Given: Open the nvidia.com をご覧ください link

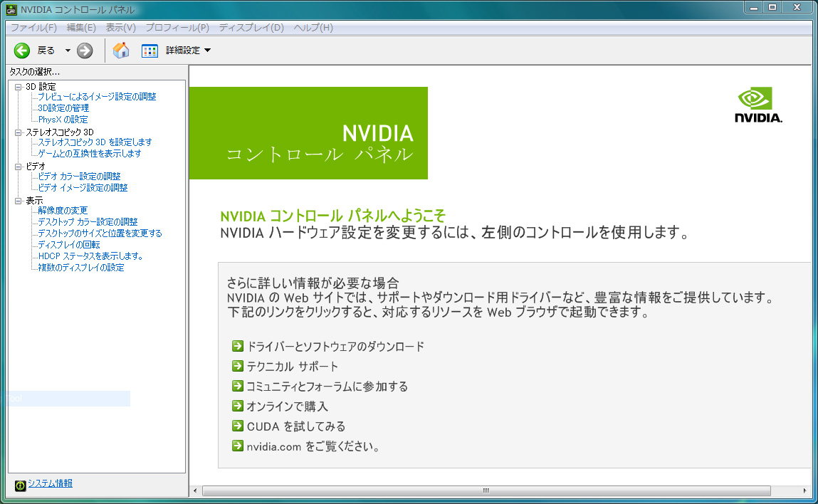Looking at the screenshot, I should [x=313, y=446].
